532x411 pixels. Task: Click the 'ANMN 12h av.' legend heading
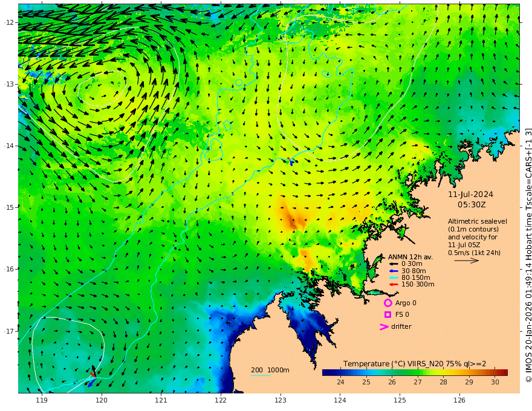(x=410, y=257)
